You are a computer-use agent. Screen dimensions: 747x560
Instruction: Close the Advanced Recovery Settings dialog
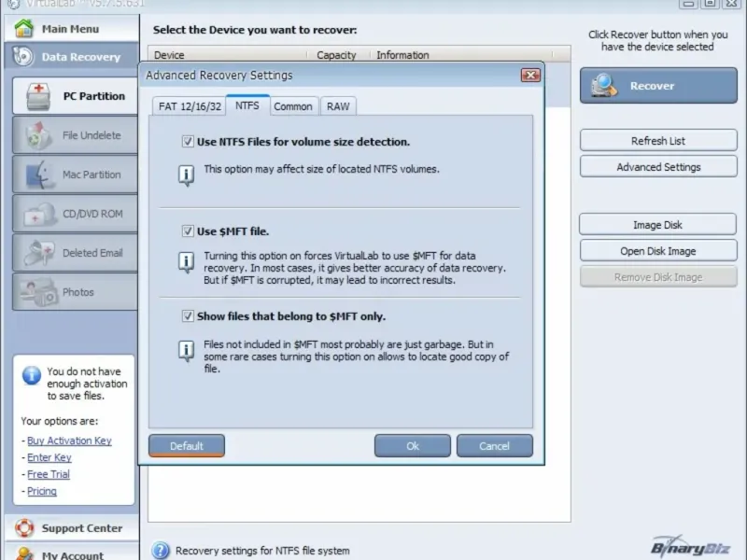click(530, 76)
